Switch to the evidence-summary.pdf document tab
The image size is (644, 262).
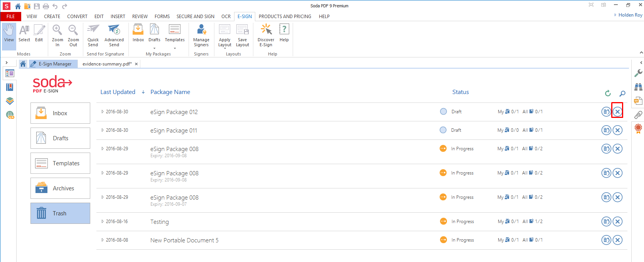107,64
